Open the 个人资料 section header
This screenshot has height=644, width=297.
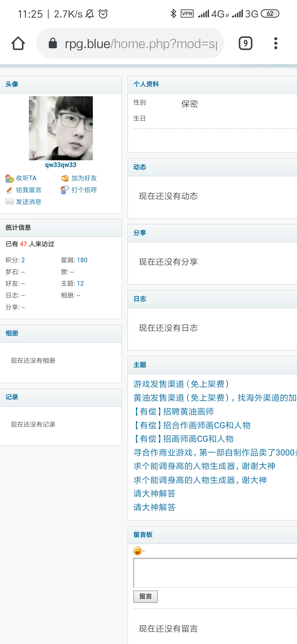click(146, 84)
